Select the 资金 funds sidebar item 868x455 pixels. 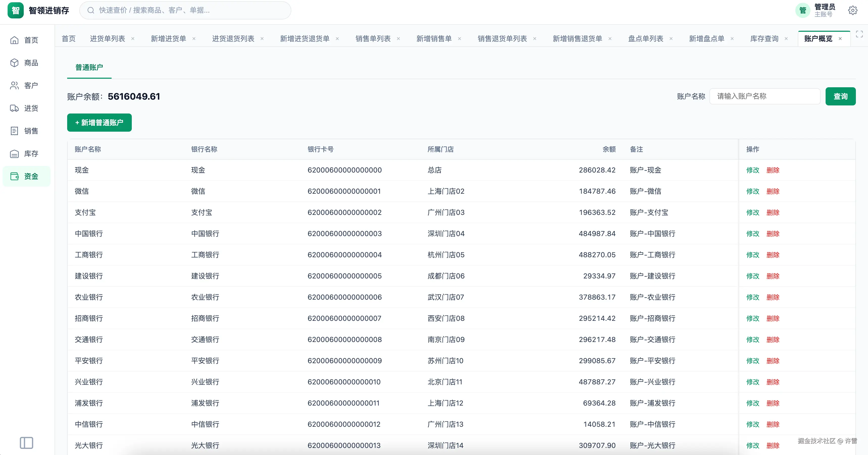(x=26, y=176)
